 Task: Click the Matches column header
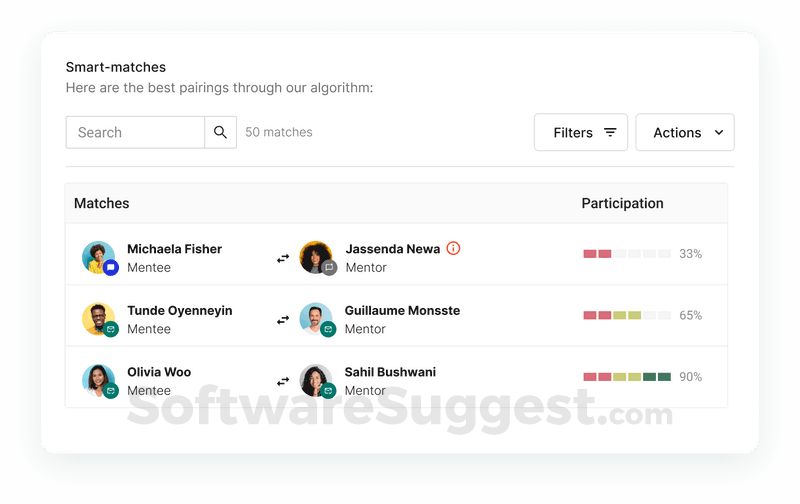(101, 203)
